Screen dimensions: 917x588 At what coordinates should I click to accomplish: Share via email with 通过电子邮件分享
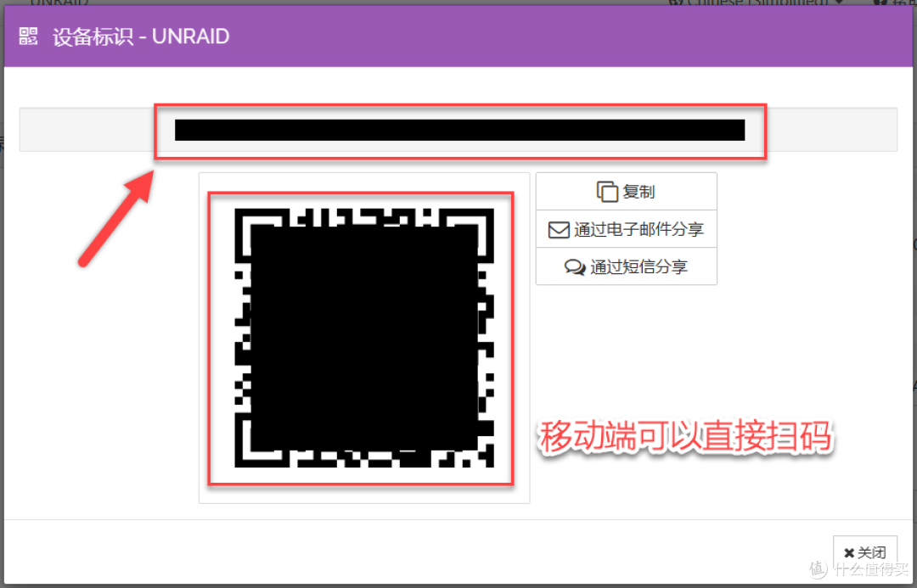pyautogui.click(x=626, y=229)
